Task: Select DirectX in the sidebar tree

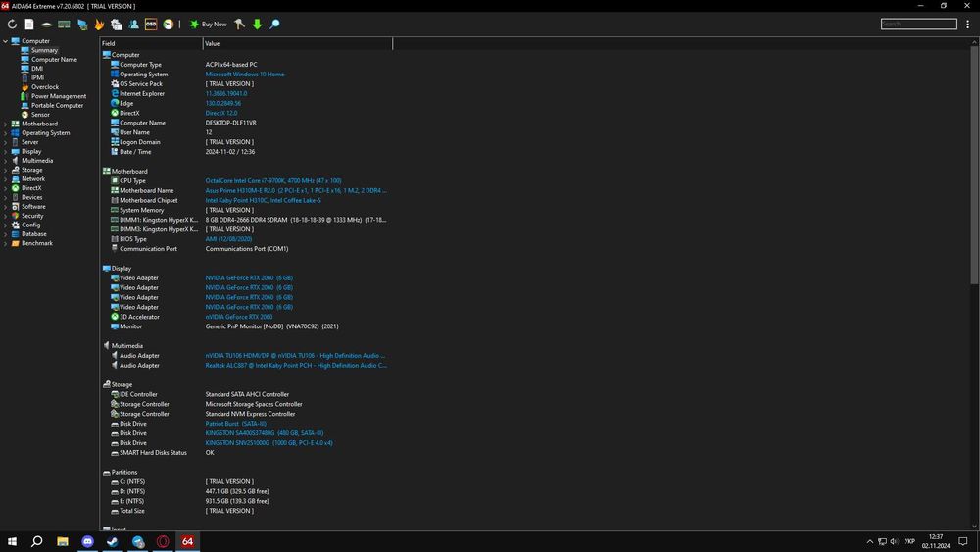Action: (31, 188)
